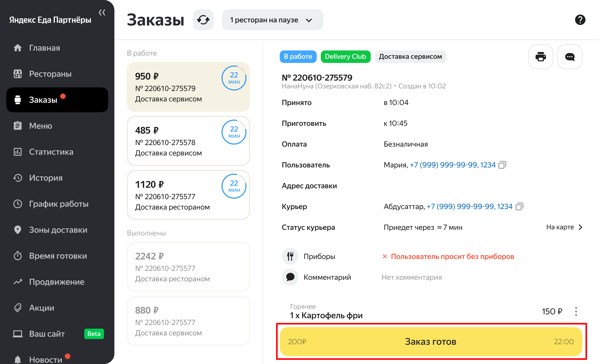Open options for Картофель фри item

point(576,311)
